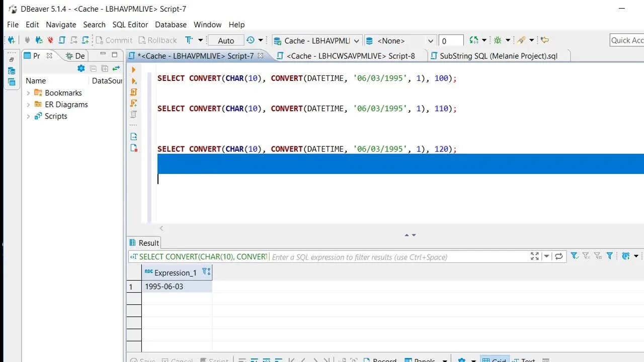The width and height of the screenshot is (644, 362).
Task: Click the New Connection plug icon
Action: tap(11, 40)
